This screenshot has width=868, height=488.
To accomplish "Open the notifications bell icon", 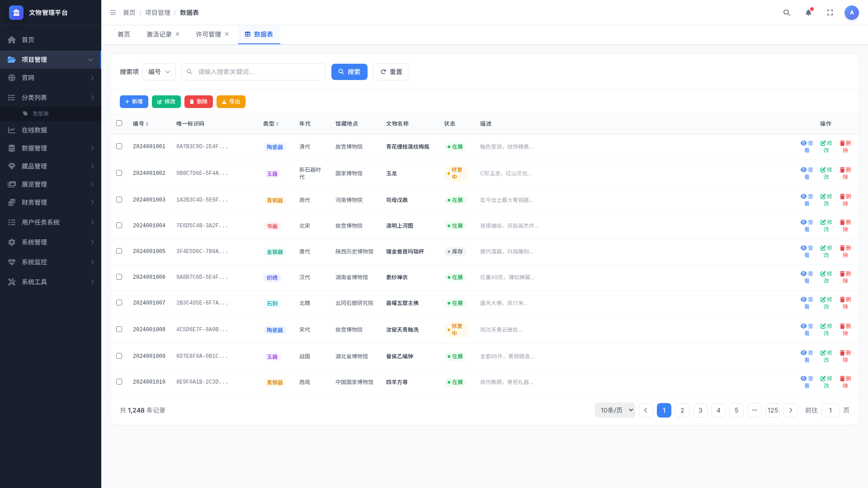I will click(x=808, y=13).
